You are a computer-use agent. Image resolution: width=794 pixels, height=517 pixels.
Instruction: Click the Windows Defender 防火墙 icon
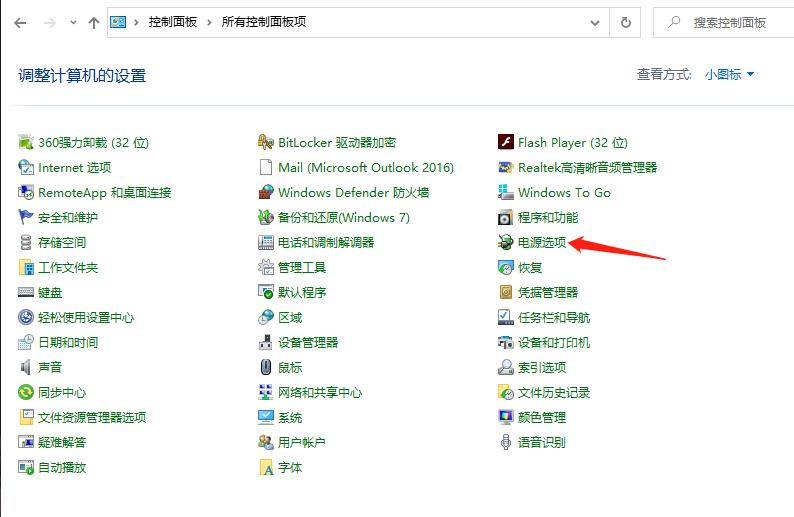(x=265, y=192)
